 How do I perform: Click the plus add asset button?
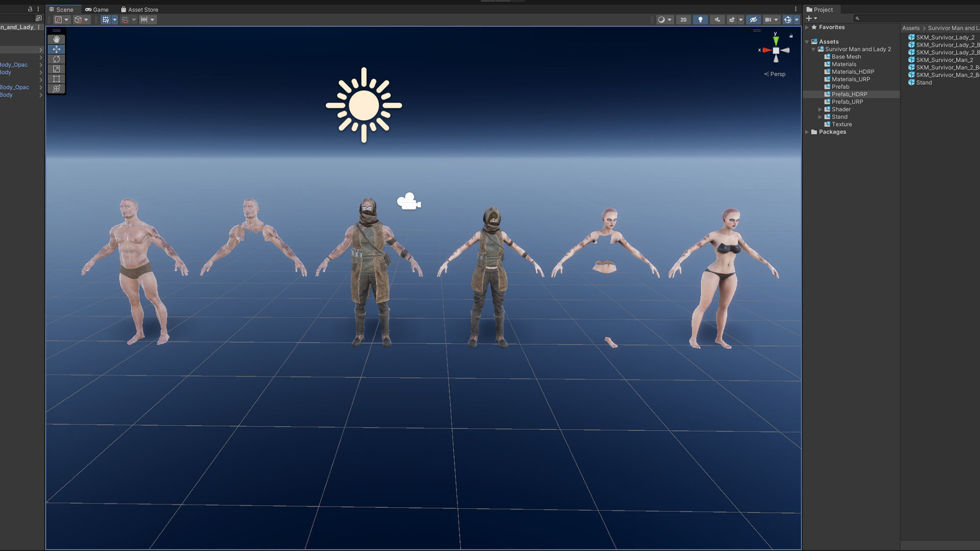click(808, 18)
